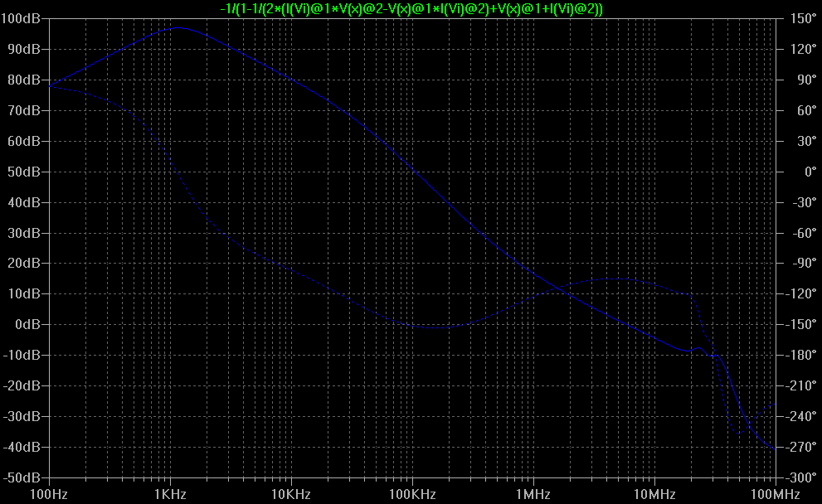
Task: Click the 40dB left axis label
Action: [x=24, y=203]
